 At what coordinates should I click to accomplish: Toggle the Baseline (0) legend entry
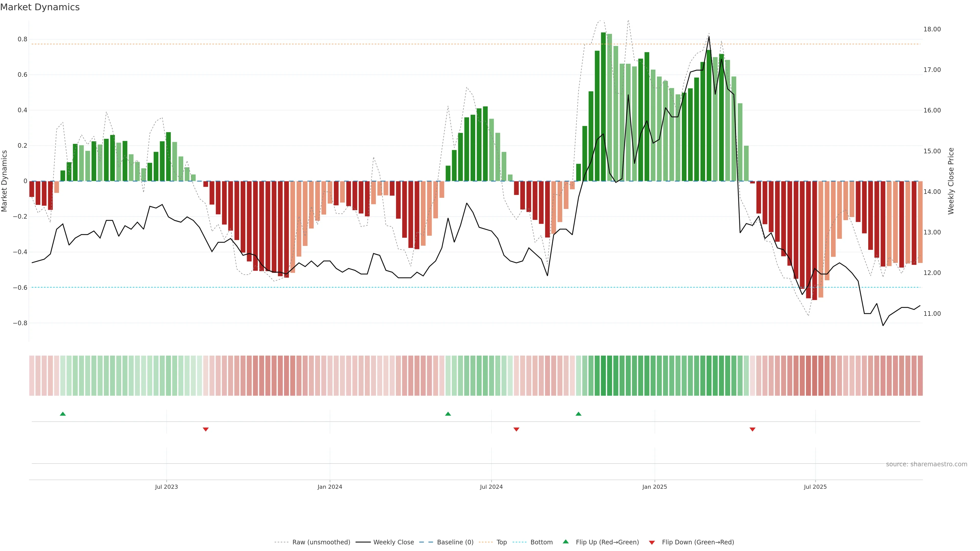(455, 542)
